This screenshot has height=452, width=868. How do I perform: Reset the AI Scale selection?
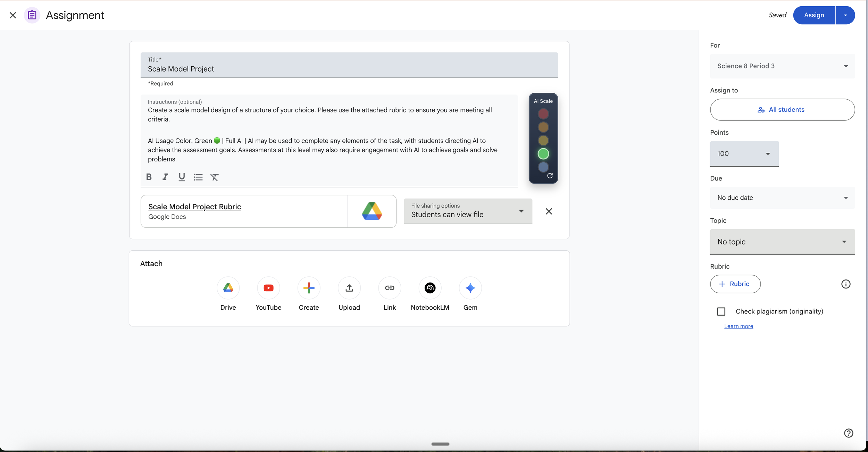point(550,176)
